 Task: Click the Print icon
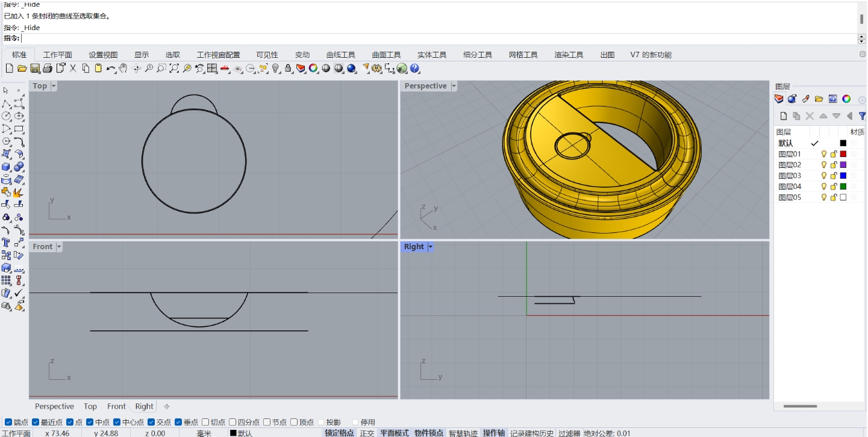click(48, 69)
